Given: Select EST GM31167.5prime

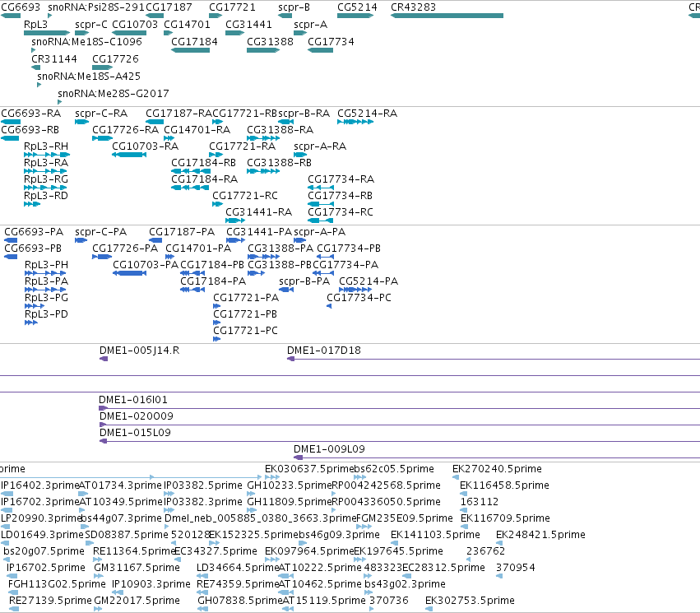Looking at the screenshot, I should click(x=98, y=576).
